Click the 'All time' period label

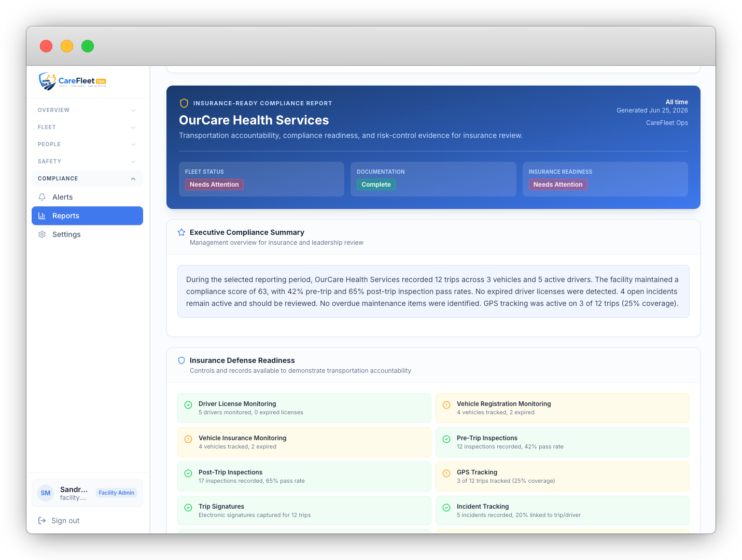coord(677,102)
